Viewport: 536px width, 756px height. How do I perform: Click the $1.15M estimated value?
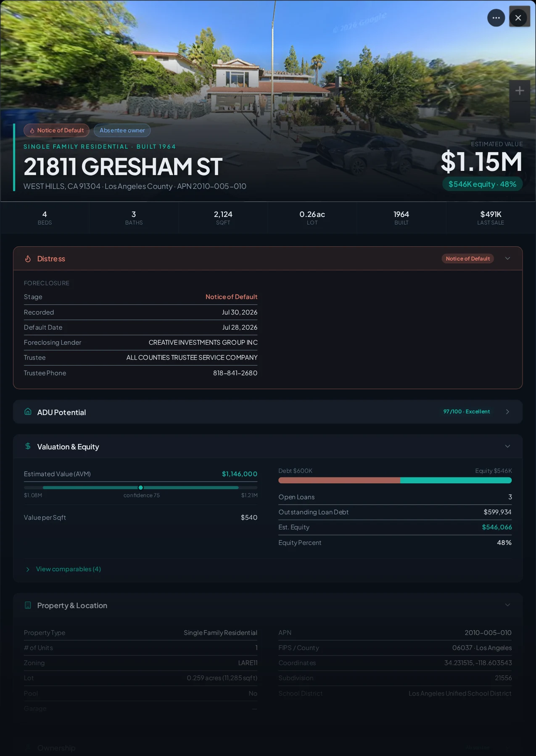coord(481,162)
